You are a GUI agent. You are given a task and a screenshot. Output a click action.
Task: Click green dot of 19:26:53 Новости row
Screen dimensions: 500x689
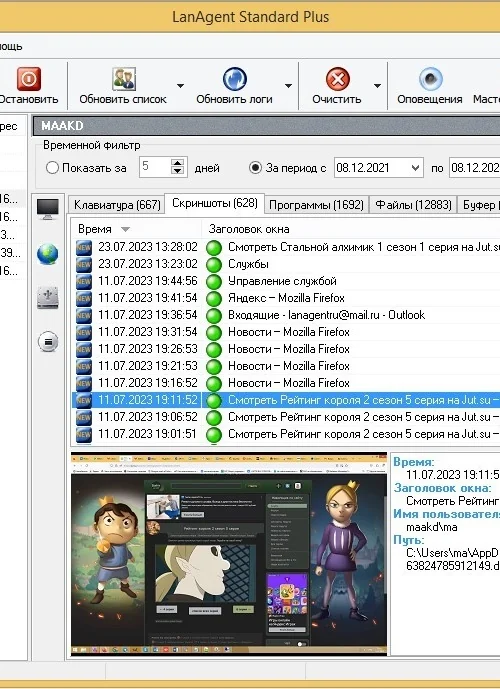tap(214, 350)
